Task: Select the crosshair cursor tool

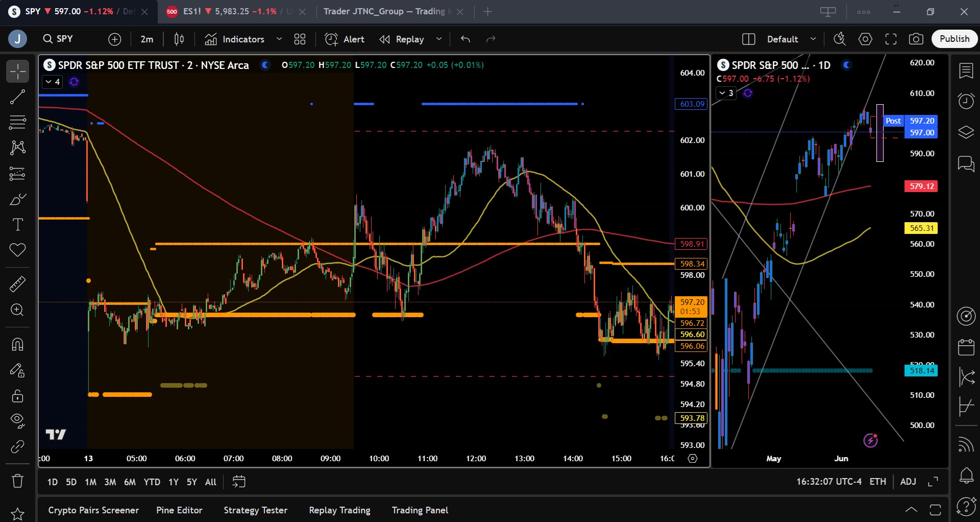Action: (x=17, y=71)
